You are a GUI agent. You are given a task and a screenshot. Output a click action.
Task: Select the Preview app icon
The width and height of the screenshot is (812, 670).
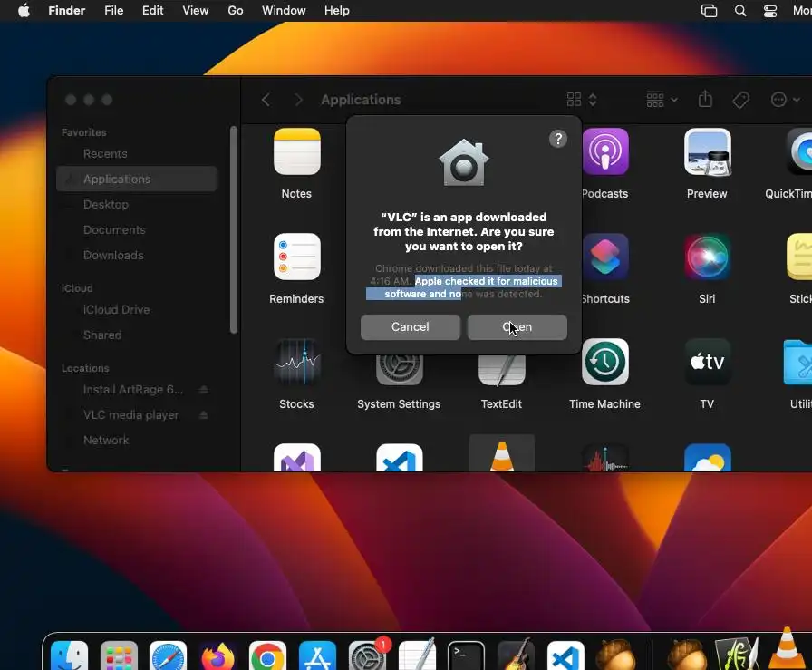pos(708,151)
